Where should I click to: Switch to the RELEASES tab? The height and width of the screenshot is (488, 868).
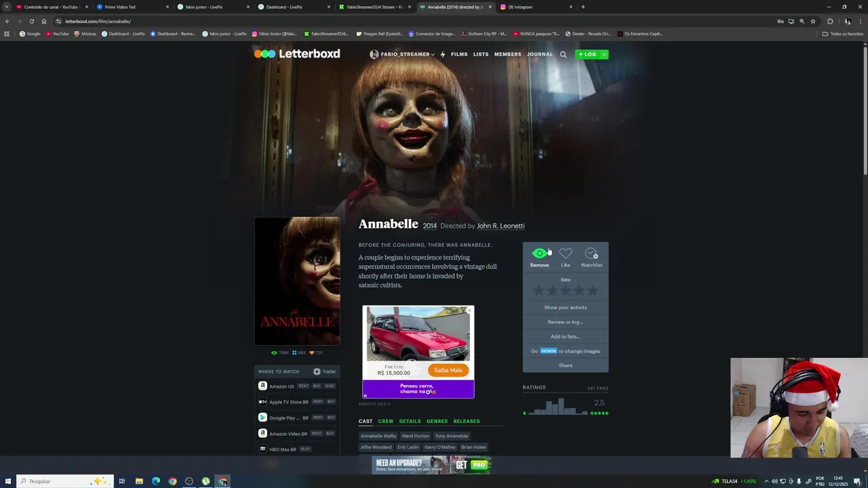[x=467, y=421]
